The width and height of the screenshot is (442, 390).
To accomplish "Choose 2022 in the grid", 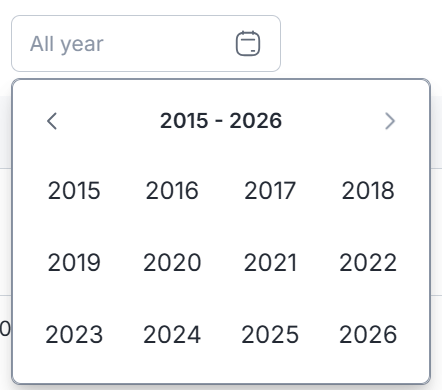I will point(368,262).
